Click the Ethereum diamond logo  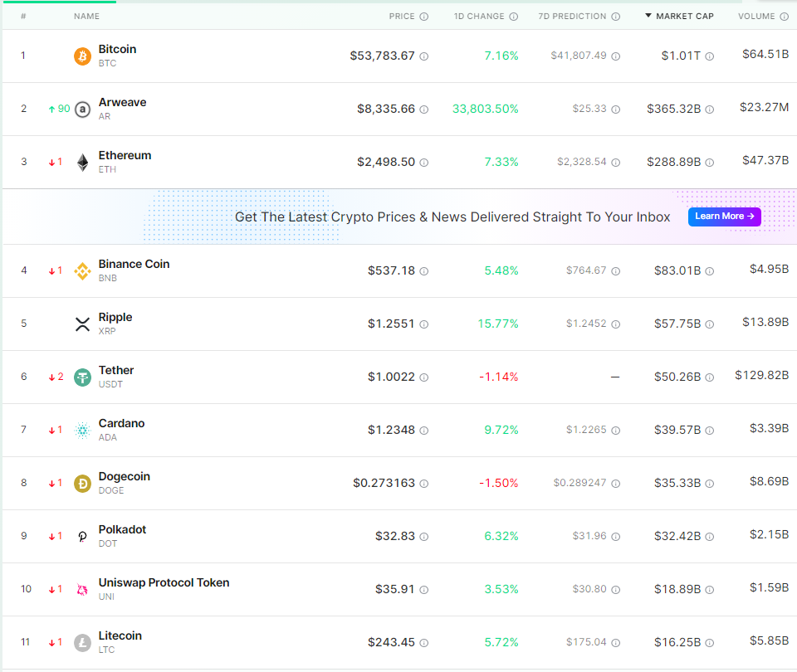coord(82,163)
